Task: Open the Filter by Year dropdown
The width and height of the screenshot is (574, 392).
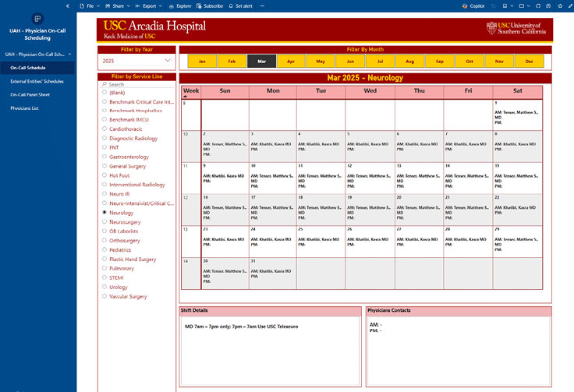Action: coord(136,60)
